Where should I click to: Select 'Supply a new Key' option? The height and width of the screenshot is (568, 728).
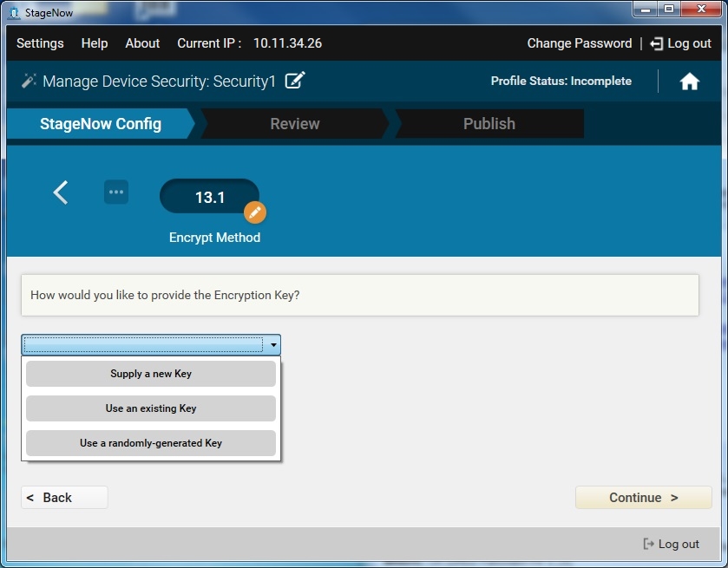pos(151,374)
